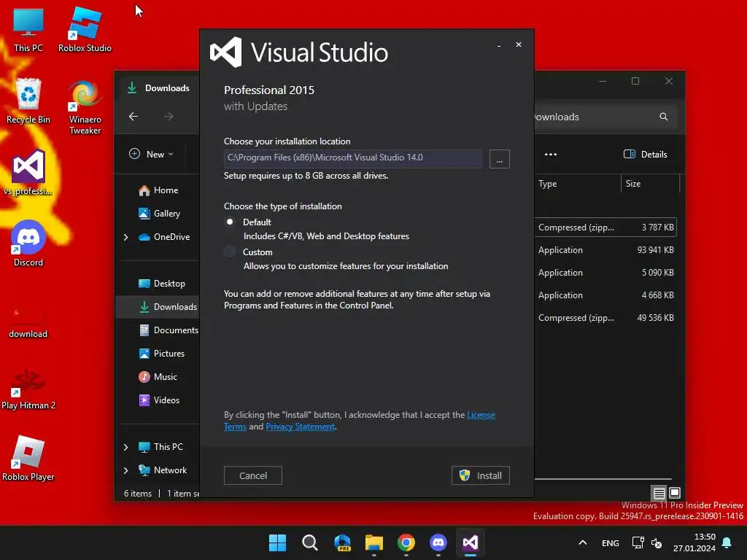Select Default installation type

pyautogui.click(x=230, y=222)
